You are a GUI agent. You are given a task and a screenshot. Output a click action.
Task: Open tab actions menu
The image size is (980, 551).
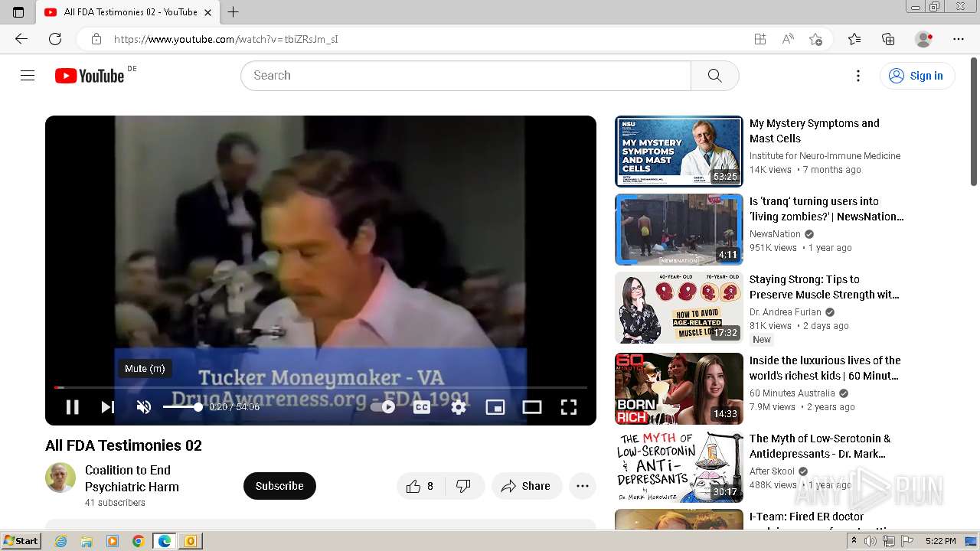(18, 11)
